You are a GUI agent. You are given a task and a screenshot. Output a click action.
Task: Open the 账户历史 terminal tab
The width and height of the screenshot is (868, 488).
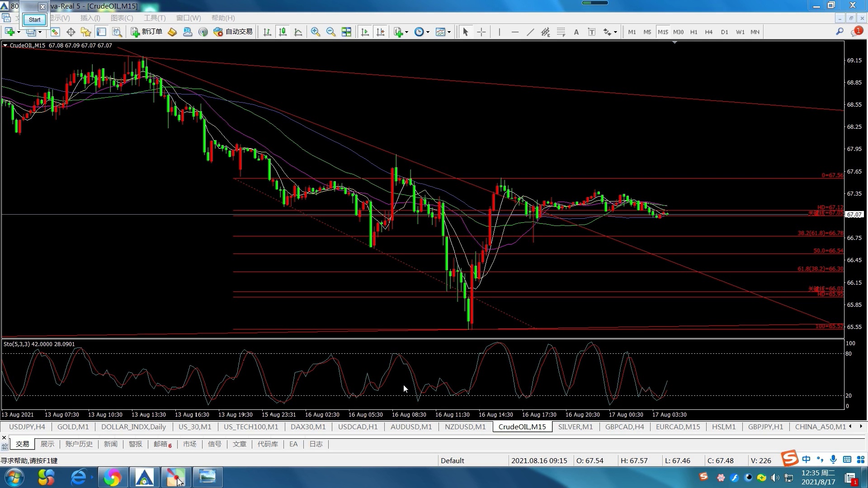(x=79, y=444)
